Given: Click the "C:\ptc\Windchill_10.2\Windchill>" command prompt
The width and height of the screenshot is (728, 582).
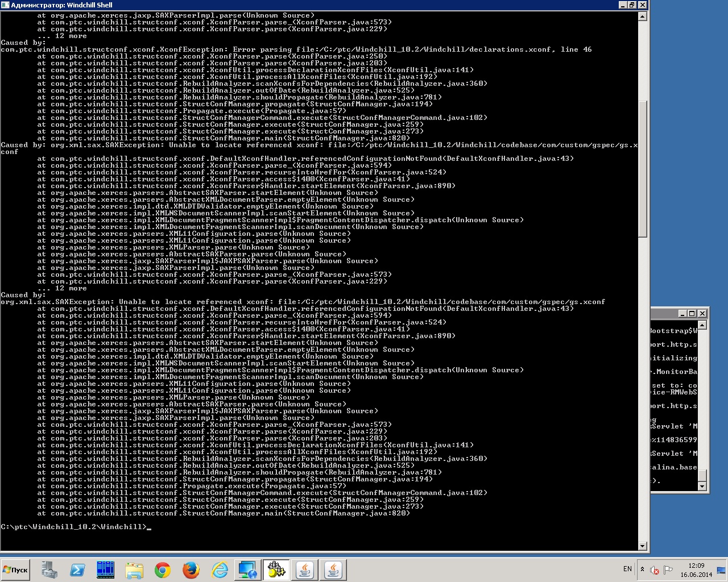Looking at the screenshot, I should click(73, 527).
